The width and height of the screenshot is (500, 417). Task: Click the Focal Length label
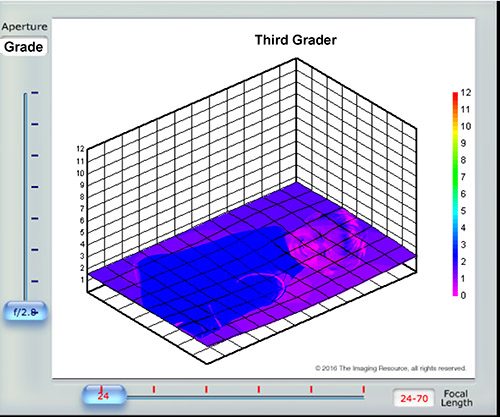(x=456, y=398)
